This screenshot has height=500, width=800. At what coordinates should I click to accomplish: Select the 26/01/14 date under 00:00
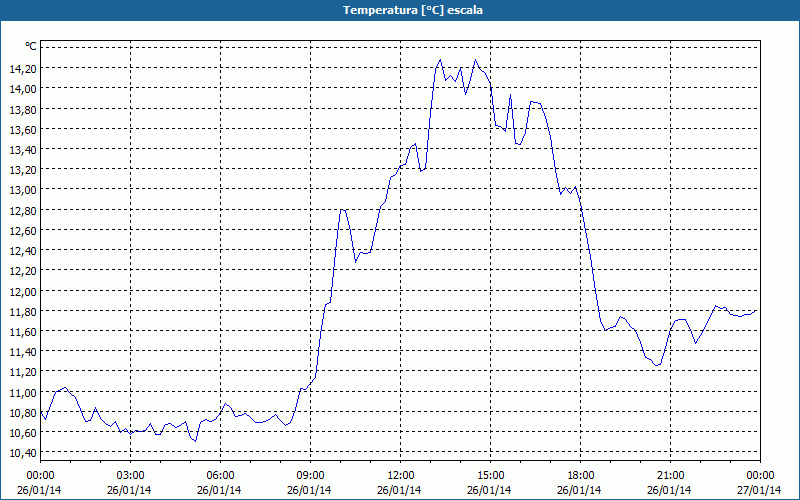click(40, 490)
